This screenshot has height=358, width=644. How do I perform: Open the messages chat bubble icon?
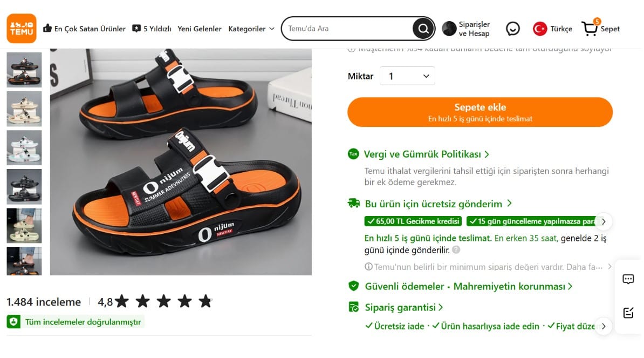click(512, 29)
